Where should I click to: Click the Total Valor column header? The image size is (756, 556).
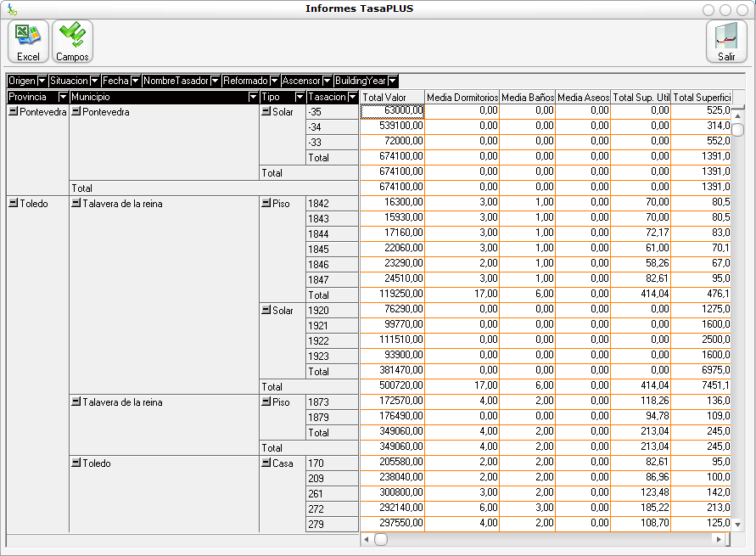click(392, 98)
